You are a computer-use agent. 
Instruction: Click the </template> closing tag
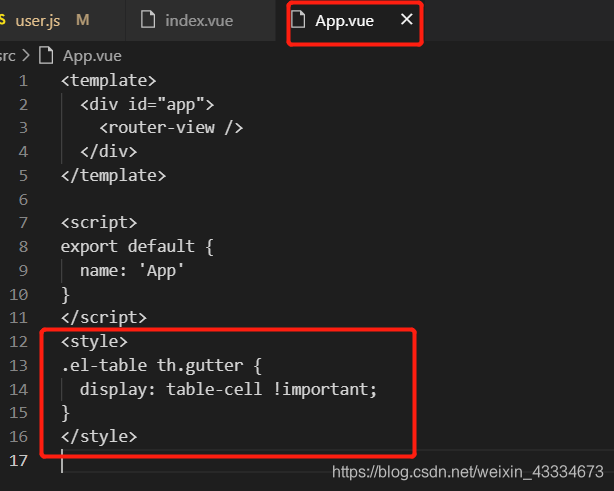(x=114, y=175)
